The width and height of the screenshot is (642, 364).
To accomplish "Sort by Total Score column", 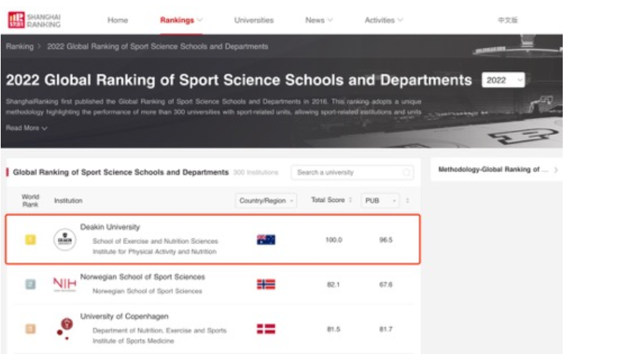I will 331,201.
